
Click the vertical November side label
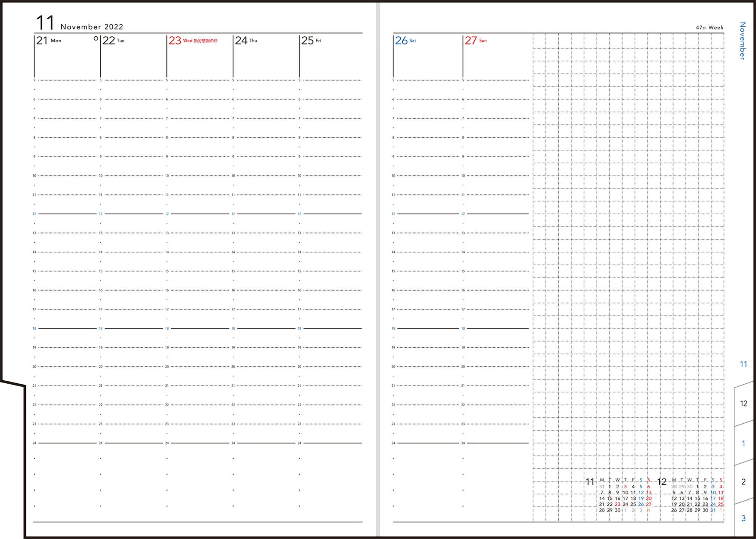(x=742, y=41)
